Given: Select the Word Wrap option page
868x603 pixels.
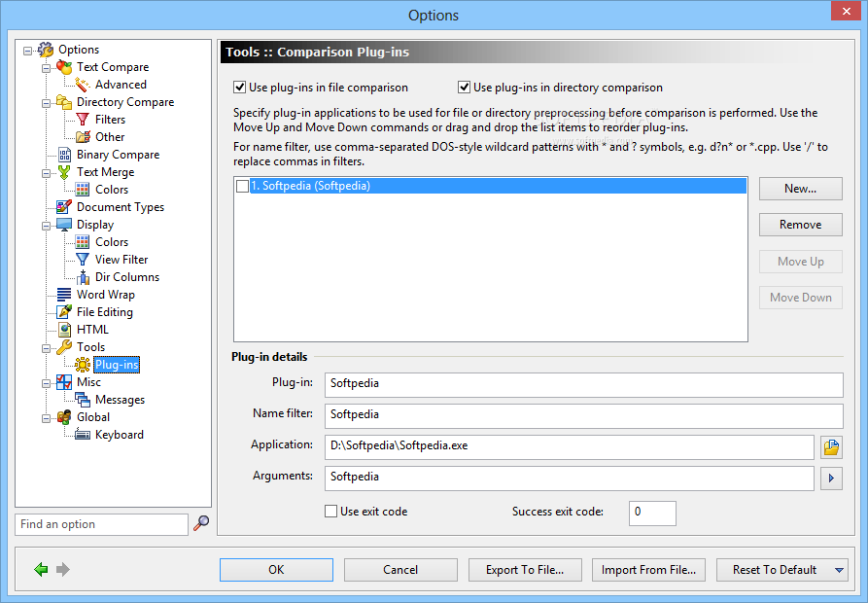Looking at the screenshot, I should tap(106, 295).
